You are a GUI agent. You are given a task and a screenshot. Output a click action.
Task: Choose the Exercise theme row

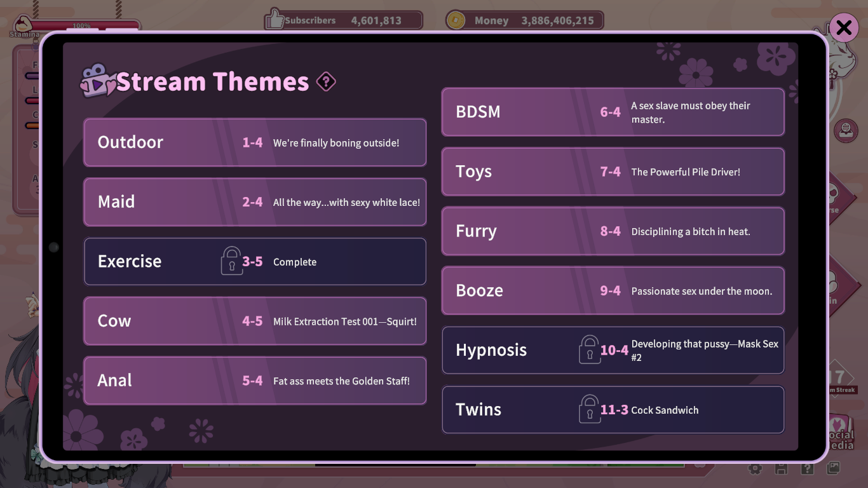tap(255, 262)
